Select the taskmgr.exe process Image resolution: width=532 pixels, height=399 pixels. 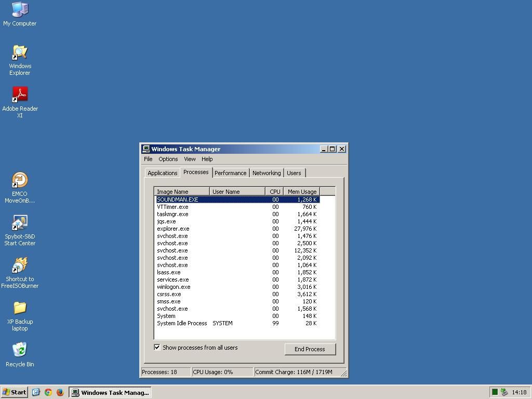click(237, 214)
